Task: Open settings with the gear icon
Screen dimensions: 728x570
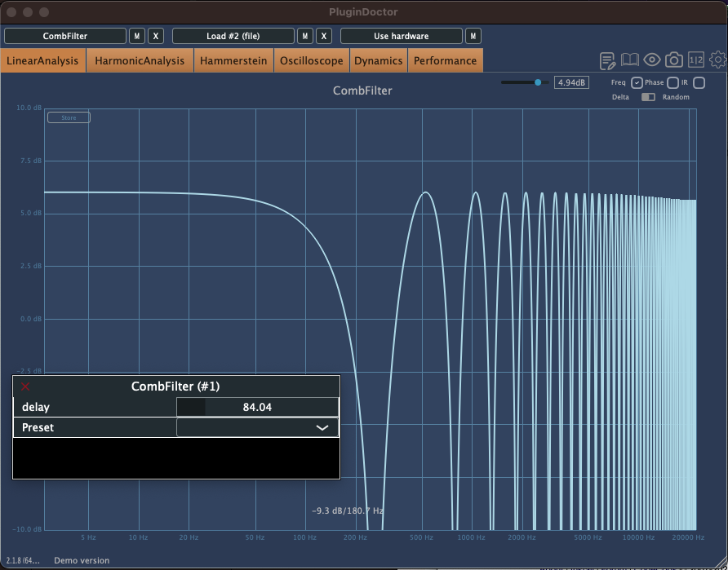Action: click(x=717, y=60)
